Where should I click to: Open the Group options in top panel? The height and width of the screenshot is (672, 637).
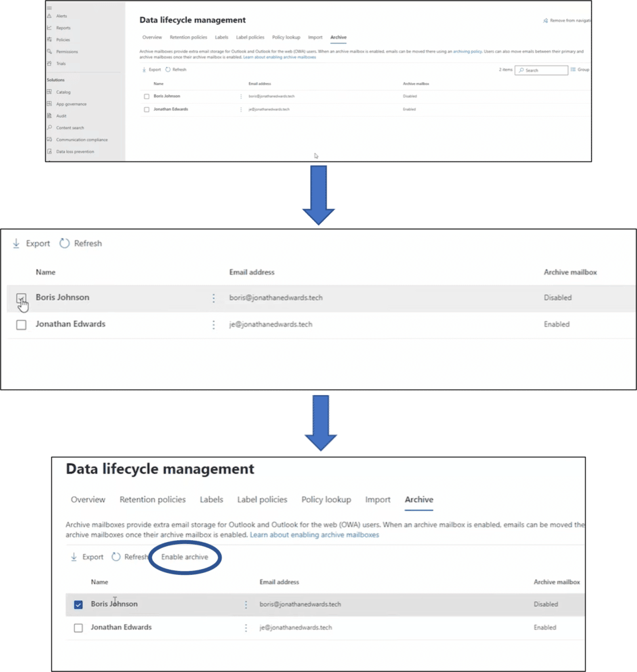point(580,70)
